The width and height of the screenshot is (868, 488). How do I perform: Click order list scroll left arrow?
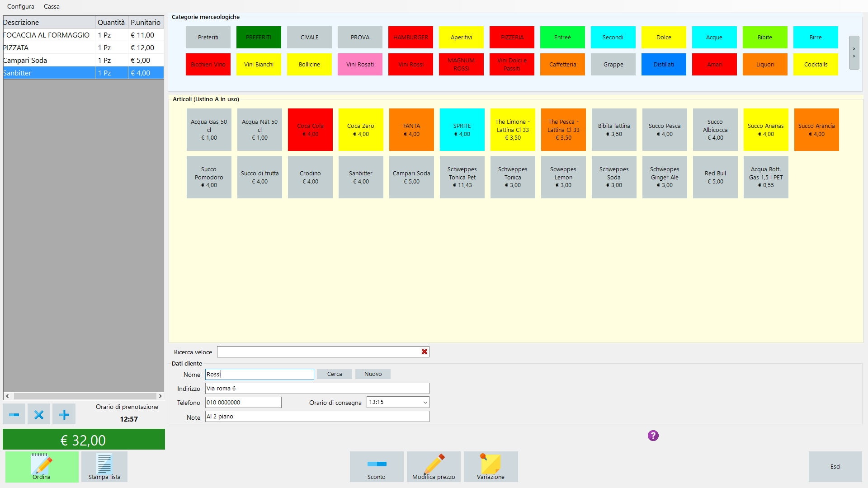pyautogui.click(x=7, y=396)
